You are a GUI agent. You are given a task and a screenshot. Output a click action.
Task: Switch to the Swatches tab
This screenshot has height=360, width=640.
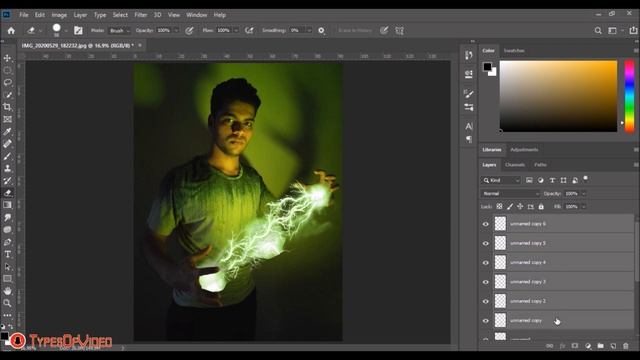(514, 51)
